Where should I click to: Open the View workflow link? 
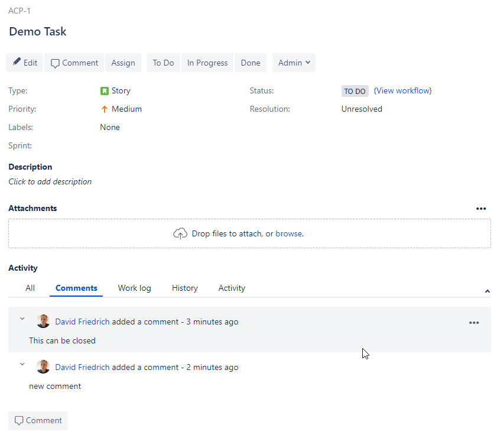click(402, 90)
